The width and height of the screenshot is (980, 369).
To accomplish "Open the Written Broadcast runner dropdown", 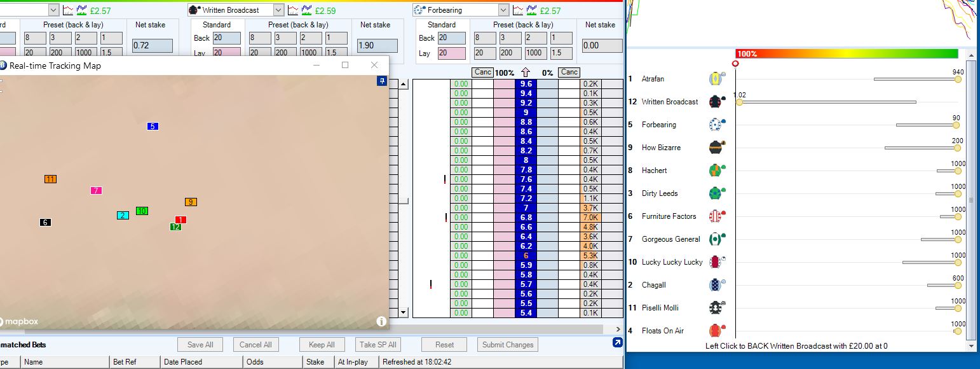I will [x=278, y=10].
